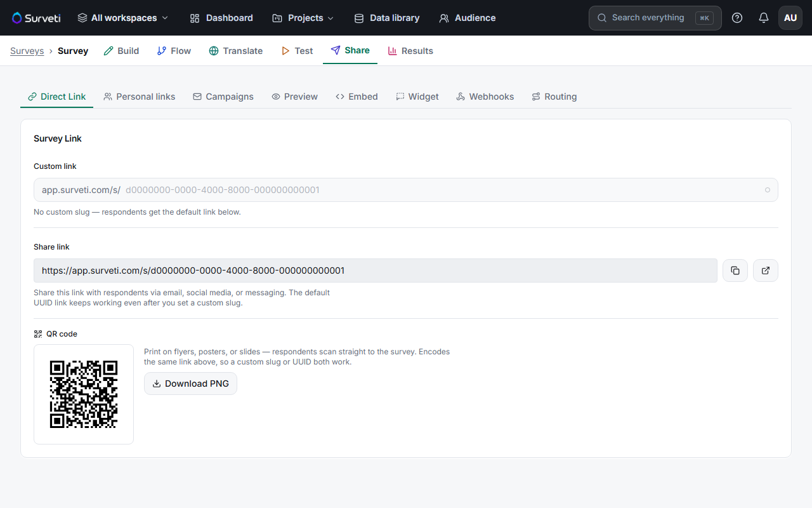Screen dimensions: 812x508
Task: Open the Test tab
Action: point(298,51)
